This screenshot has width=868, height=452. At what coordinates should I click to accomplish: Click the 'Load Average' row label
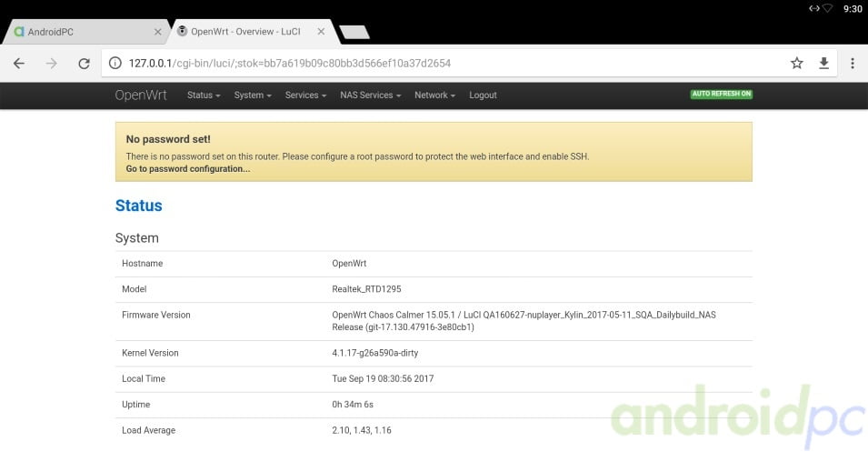pos(148,430)
